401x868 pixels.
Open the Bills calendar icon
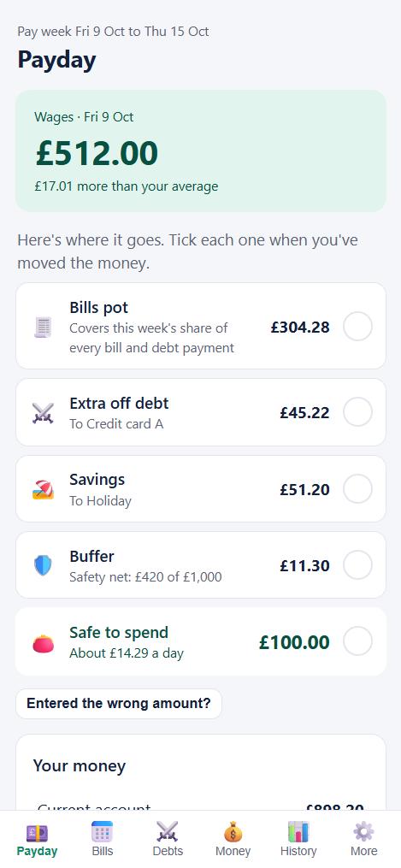point(102,831)
